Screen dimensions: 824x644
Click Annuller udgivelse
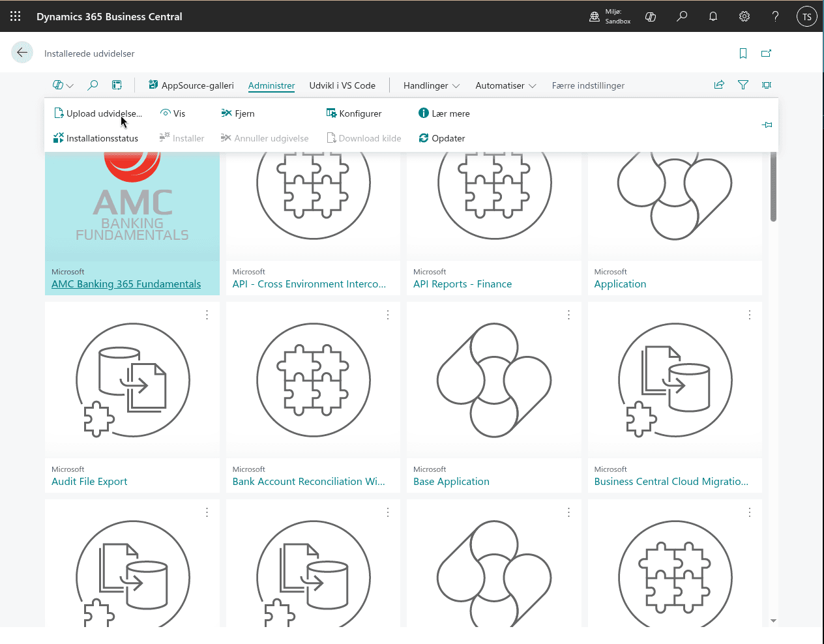coord(265,138)
